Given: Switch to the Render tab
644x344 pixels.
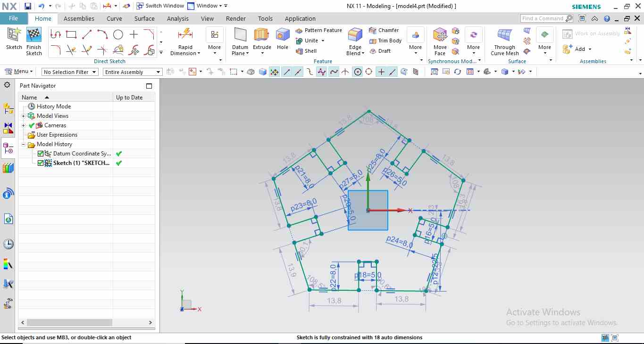Looking at the screenshot, I should pyautogui.click(x=236, y=19).
